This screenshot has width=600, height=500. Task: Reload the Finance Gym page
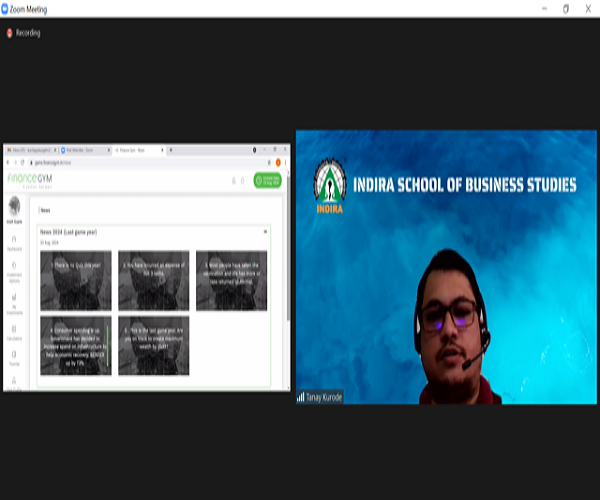coord(23,163)
